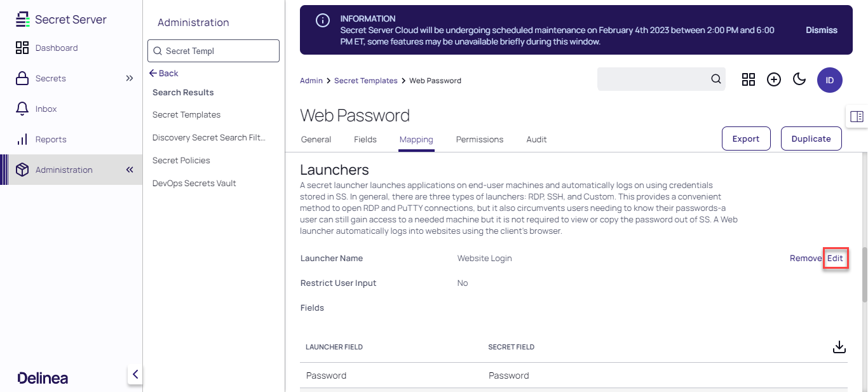This screenshot has width=868, height=392.
Task: Open the four-square apps grid in header
Action: click(749, 79)
